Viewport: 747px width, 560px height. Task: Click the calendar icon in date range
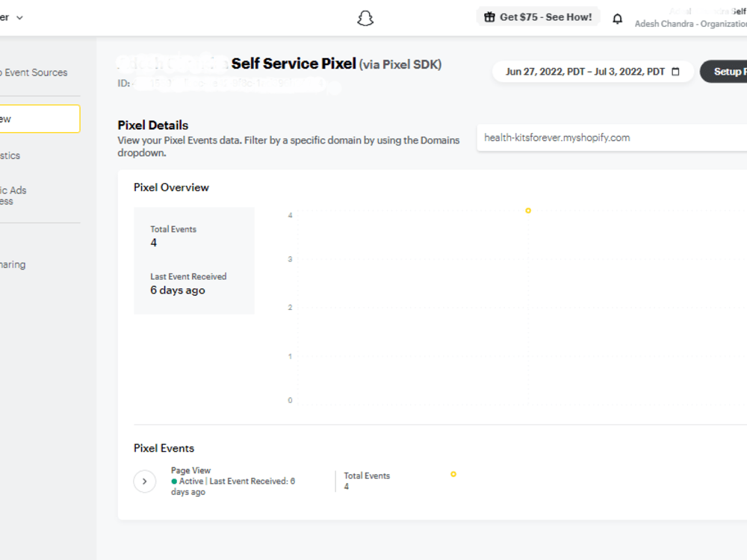(675, 72)
